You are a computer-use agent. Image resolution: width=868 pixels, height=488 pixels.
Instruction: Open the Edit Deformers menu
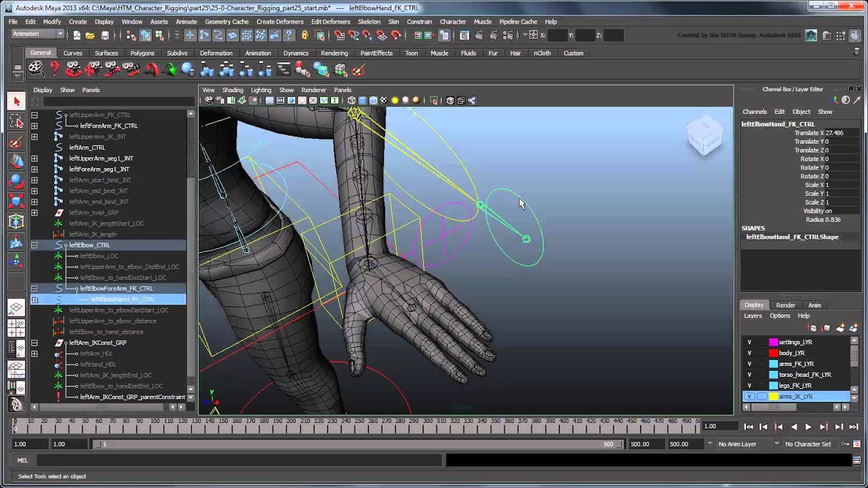point(331,22)
